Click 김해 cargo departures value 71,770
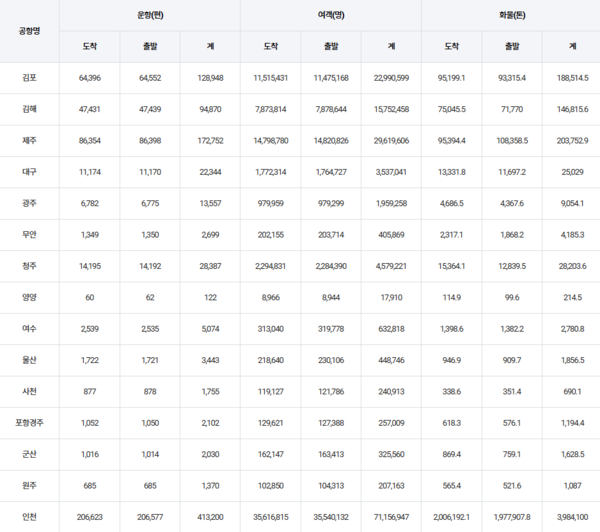The width and height of the screenshot is (600, 532). point(512,109)
